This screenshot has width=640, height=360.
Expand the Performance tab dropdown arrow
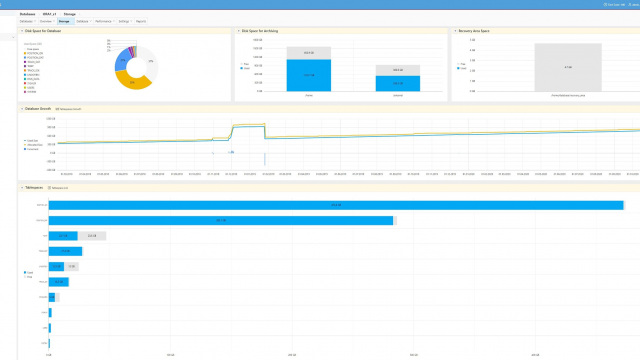(114, 21)
